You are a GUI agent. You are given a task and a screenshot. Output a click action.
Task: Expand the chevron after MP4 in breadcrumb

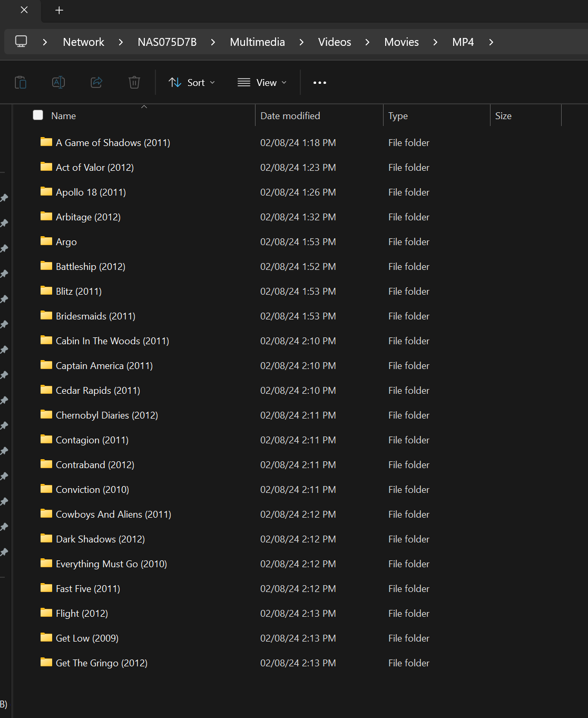coord(491,42)
